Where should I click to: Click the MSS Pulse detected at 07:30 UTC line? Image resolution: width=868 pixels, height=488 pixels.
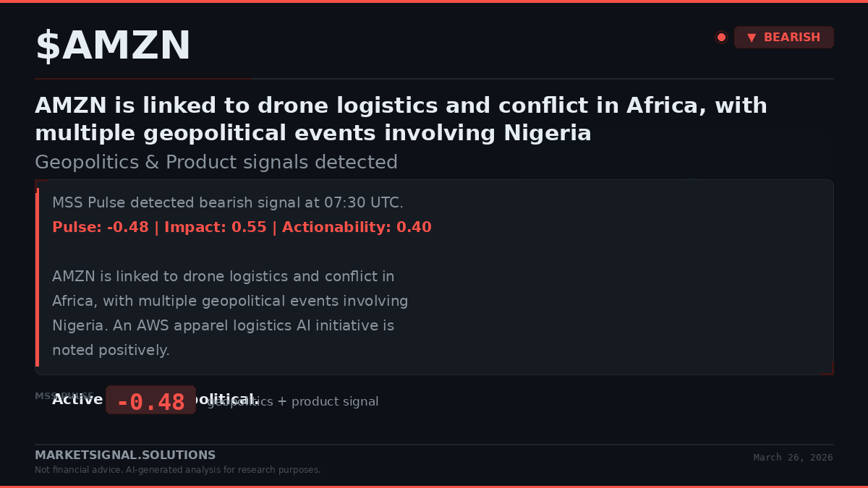click(228, 202)
